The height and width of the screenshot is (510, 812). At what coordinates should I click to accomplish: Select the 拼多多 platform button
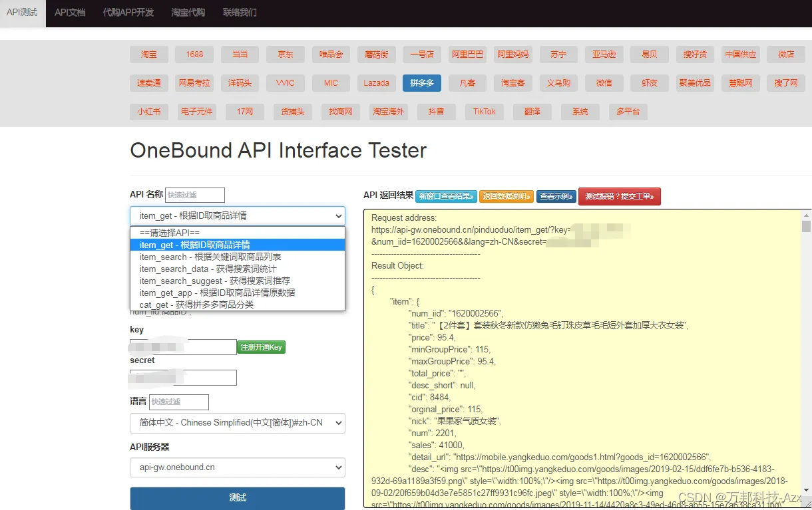pos(422,83)
